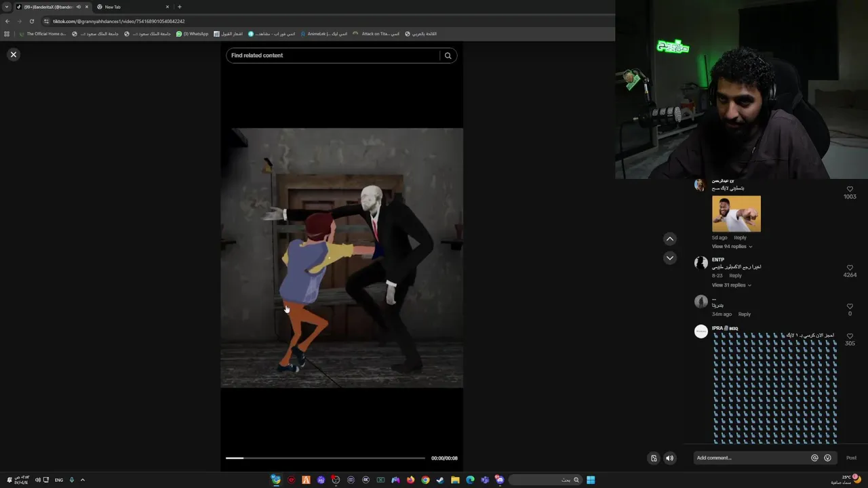The height and width of the screenshot is (488, 868).
Task: Open a new browser tab with plus
Action: [179, 7]
